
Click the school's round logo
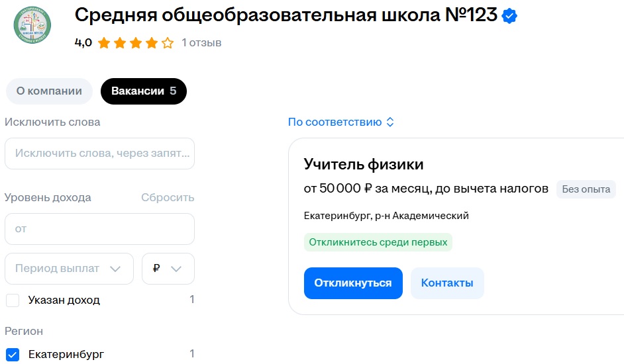(32, 24)
